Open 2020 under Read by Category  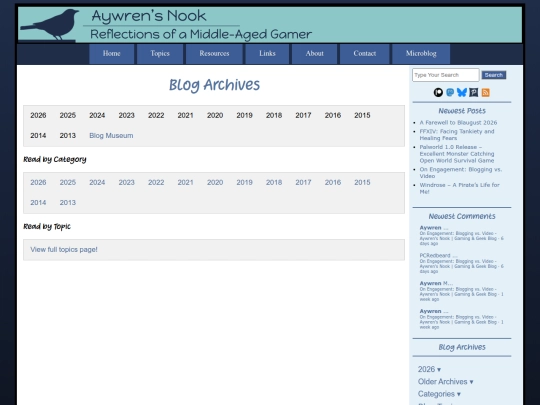pos(215,182)
